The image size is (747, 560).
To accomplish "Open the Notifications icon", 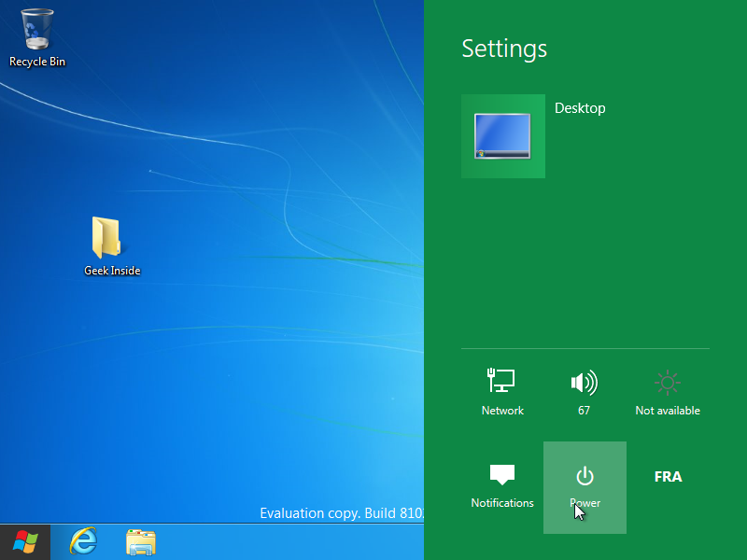I will 502,486.
